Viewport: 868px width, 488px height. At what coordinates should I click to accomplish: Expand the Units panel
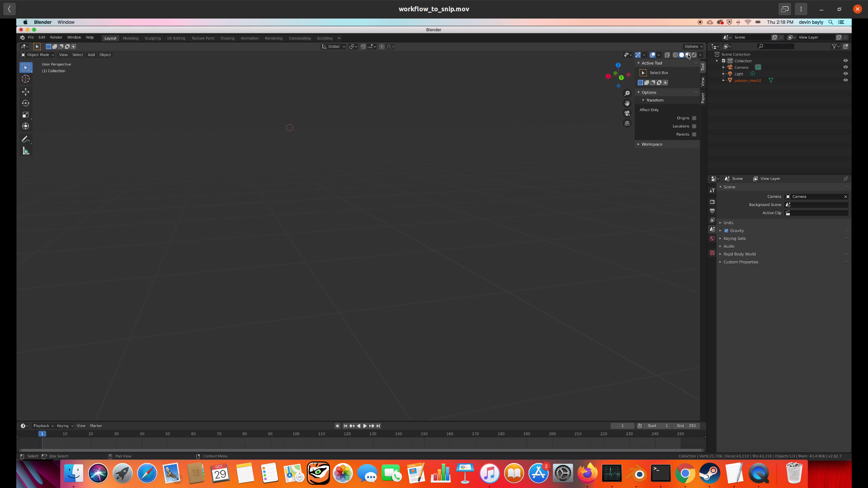(x=728, y=223)
